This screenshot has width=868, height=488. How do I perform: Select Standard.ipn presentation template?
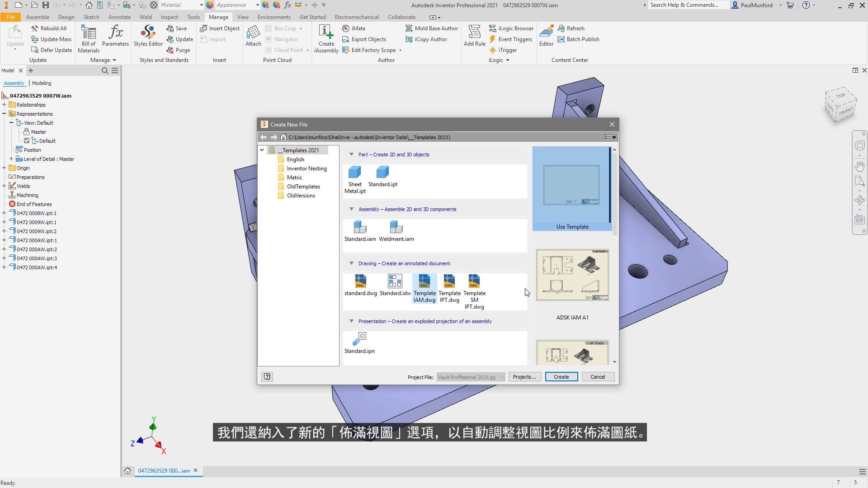(x=359, y=343)
